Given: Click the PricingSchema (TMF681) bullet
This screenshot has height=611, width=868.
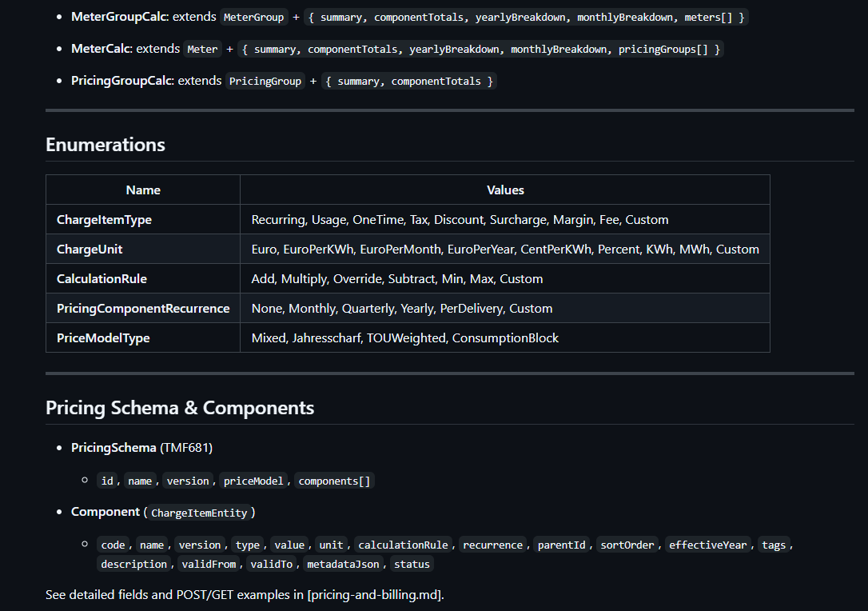Looking at the screenshot, I should [141, 448].
